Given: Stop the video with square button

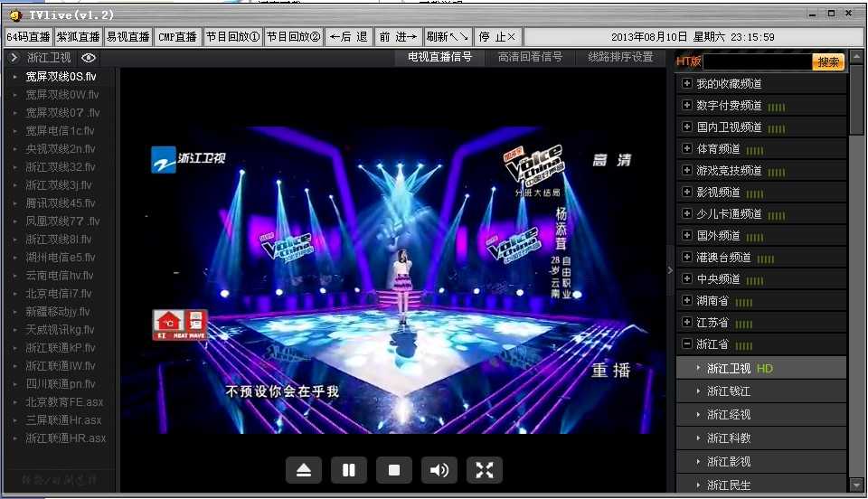Looking at the screenshot, I should 394,470.
